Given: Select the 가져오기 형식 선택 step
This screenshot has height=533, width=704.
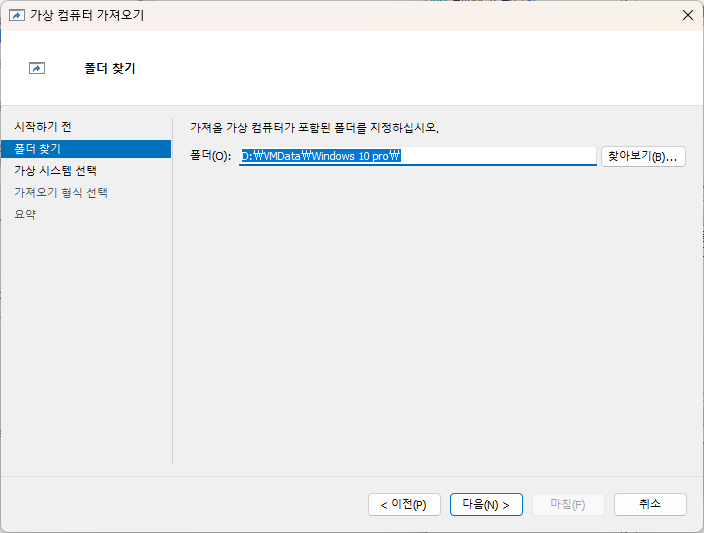Looking at the screenshot, I should 61,193.
